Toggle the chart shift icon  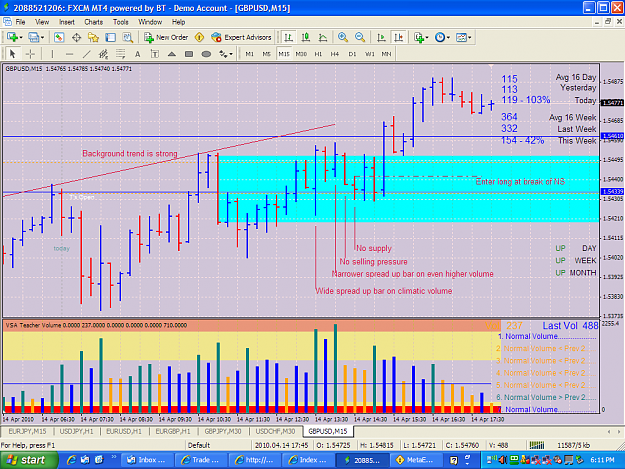coord(398,37)
